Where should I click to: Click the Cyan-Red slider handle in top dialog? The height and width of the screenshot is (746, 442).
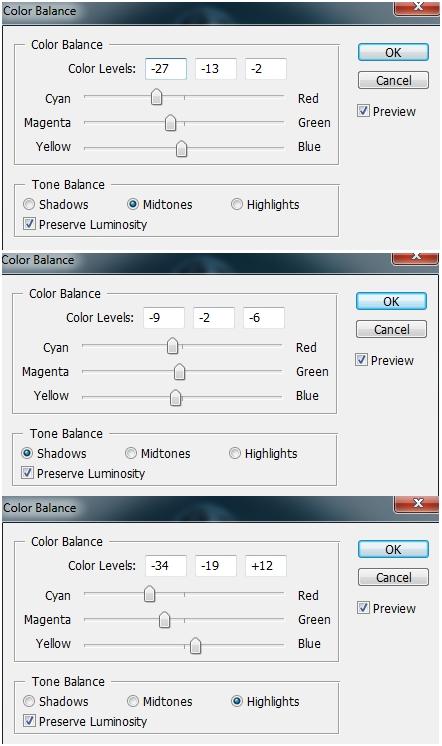coord(157,98)
